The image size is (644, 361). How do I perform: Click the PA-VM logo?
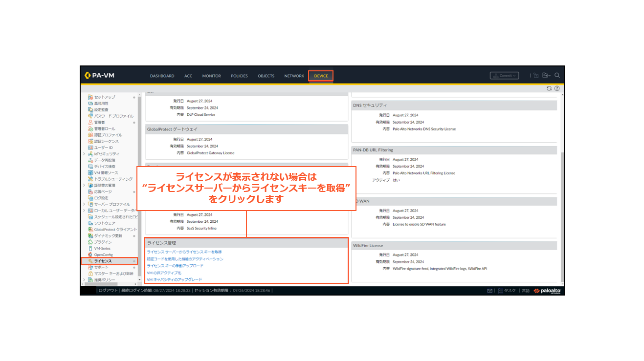[99, 76]
